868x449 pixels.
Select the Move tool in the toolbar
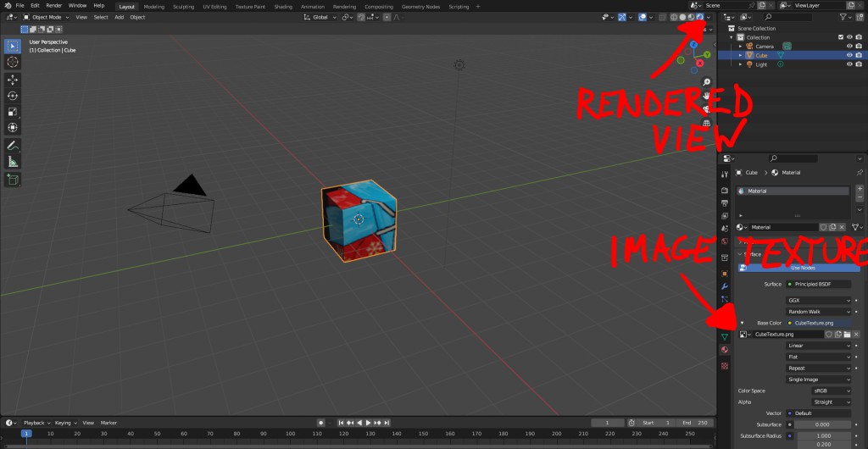click(14, 80)
